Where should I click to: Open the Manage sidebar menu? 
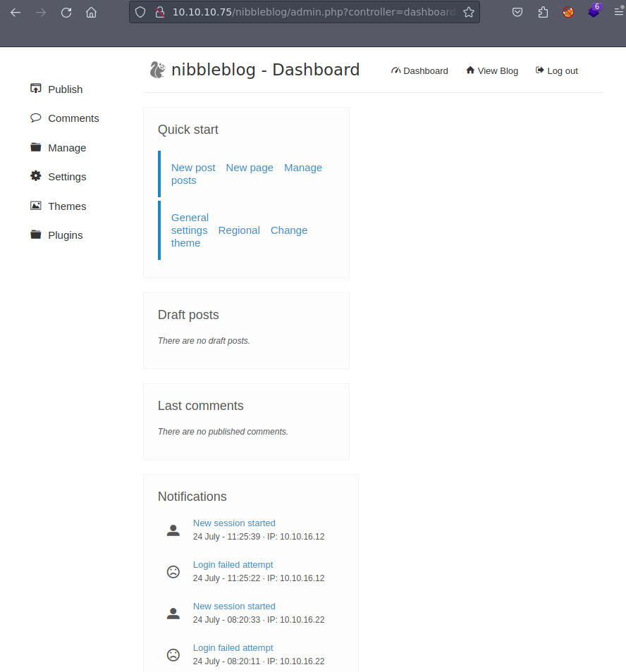(x=66, y=148)
